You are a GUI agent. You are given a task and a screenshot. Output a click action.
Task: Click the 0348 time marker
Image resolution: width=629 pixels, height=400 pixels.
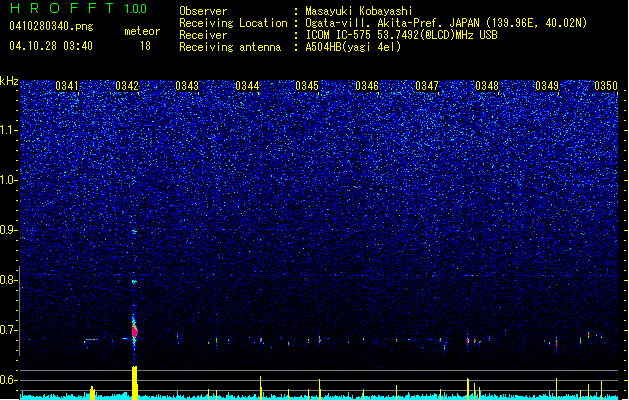coord(487,86)
